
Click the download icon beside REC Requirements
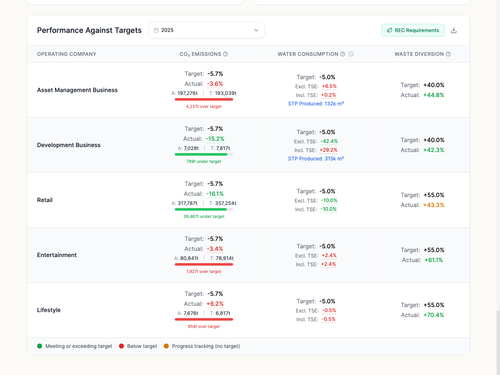454,30
